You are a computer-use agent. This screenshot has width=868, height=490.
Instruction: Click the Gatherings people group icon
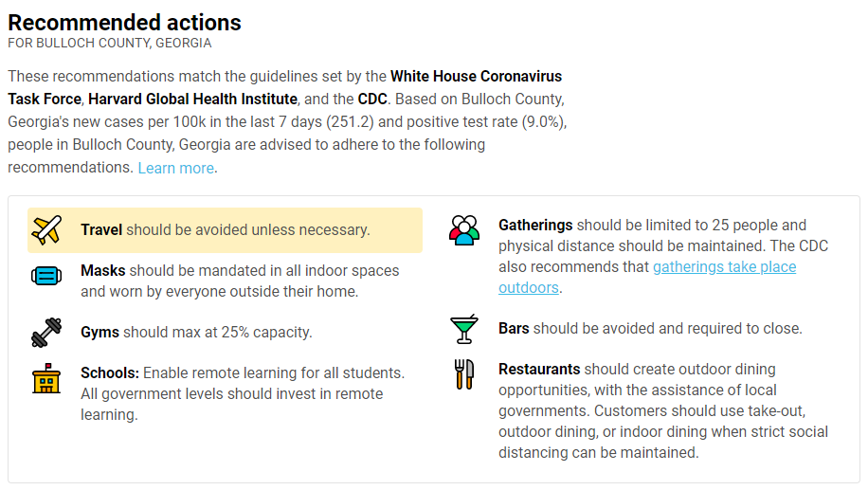pos(464,230)
